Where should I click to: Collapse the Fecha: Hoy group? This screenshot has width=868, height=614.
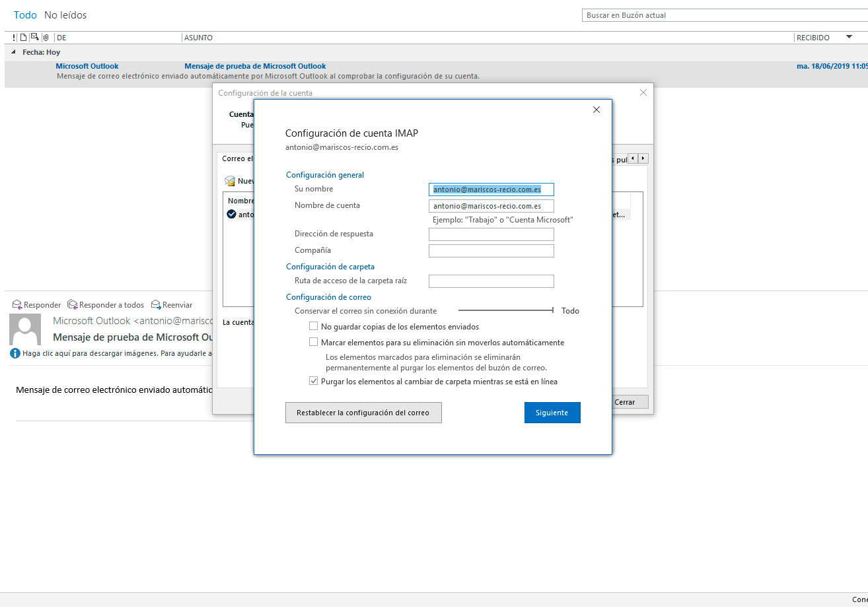click(14, 52)
